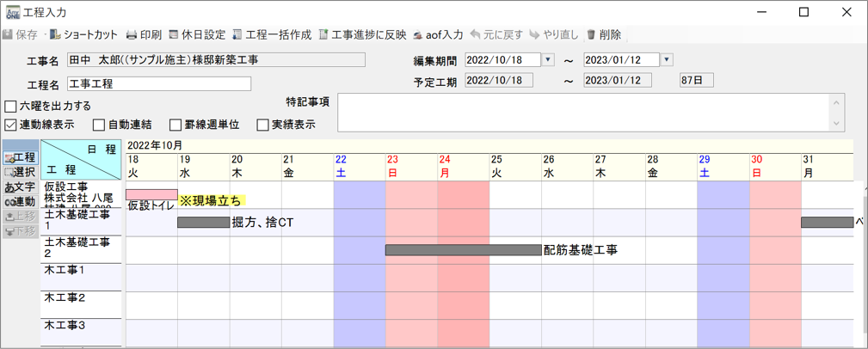The height and width of the screenshot is (349, 868).
Task: Select the pink 仮設工事 bar on 18日
Action: (151, 194)
